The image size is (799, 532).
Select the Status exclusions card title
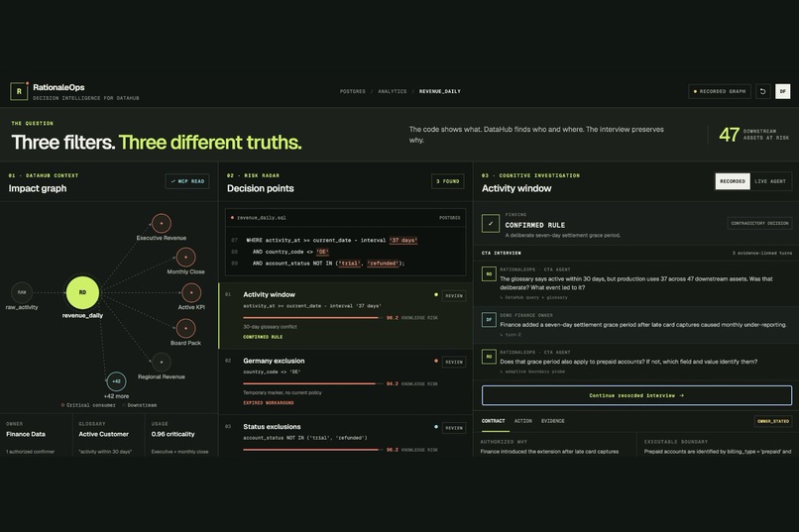coord(272,427)
